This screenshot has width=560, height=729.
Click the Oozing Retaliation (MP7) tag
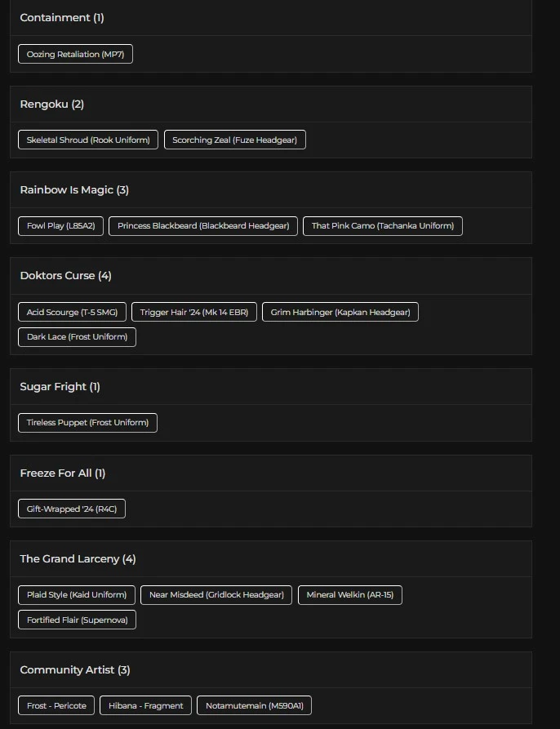coord(75,54)
